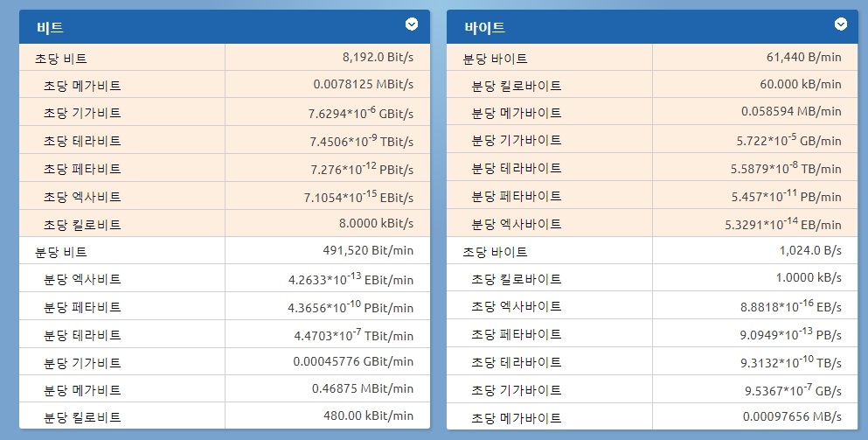The width and height of the screenshot is (868, 440).
Task: Click the 5.722*10^-5 GB/min value
Action: 789,140
